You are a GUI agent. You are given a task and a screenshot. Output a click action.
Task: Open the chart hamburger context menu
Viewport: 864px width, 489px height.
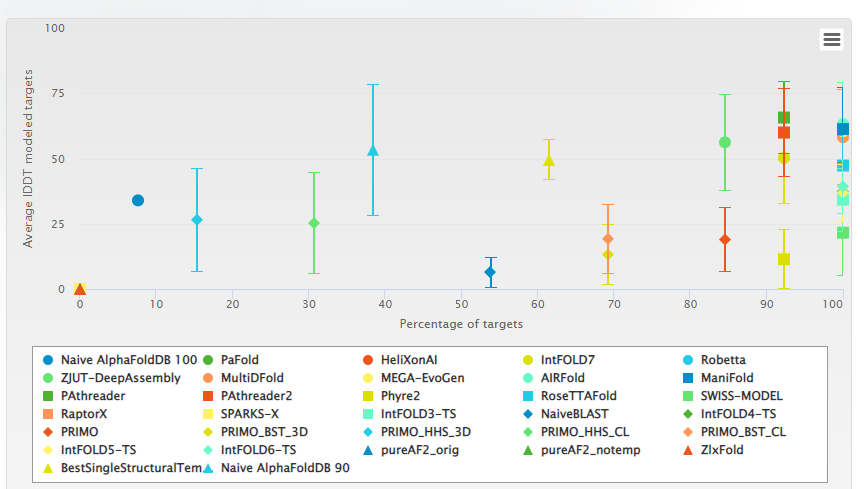pyautogui.click(x=831, y=39)
